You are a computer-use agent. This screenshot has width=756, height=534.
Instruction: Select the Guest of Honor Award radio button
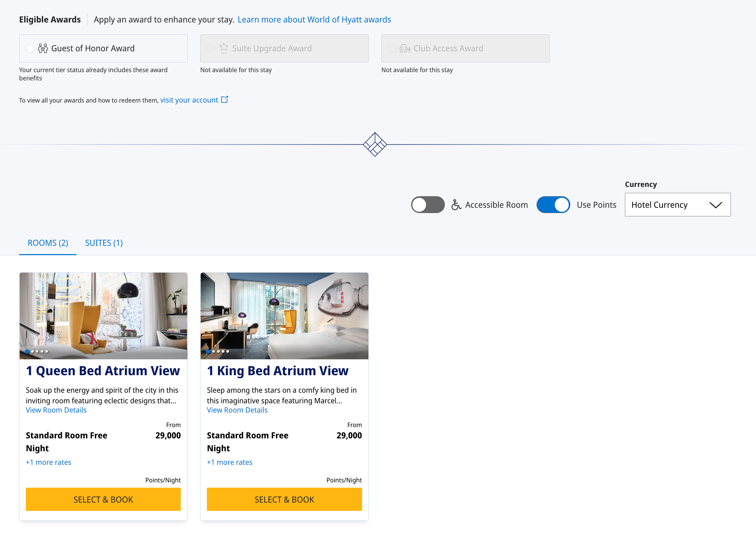30,48
